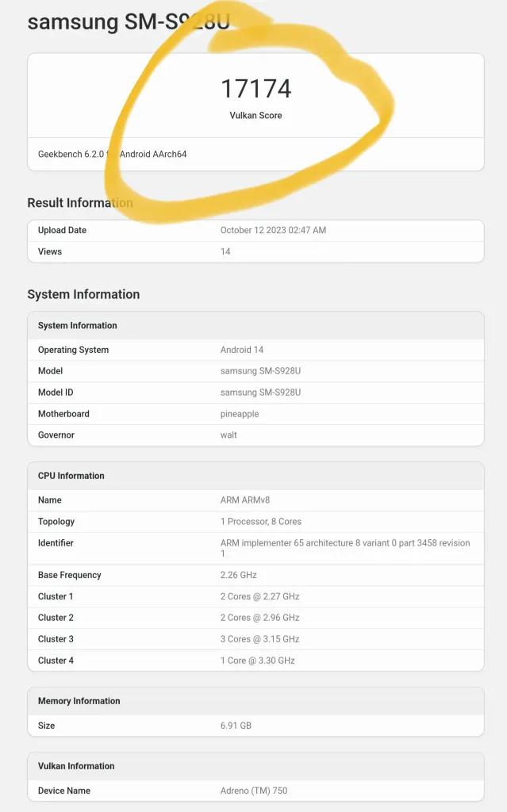
Task: Click the '2 Cores @ 2.27 GHz' value
Action: [x=259, y=596]
